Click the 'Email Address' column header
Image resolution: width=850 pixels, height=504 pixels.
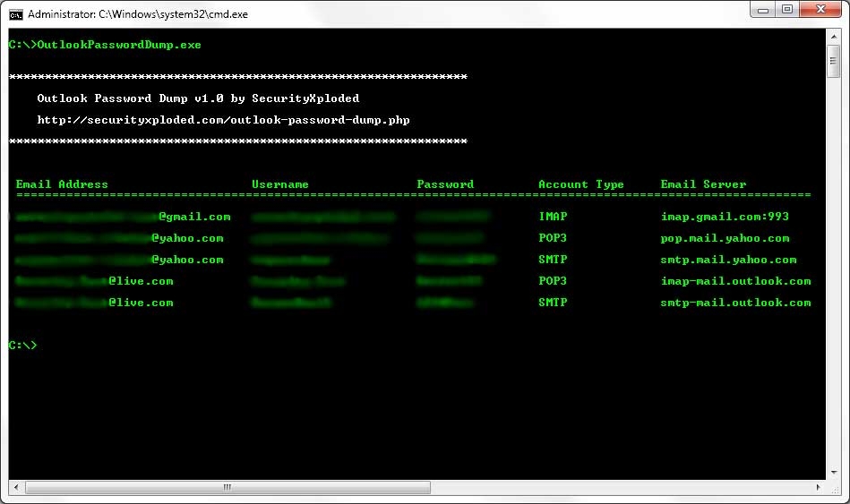(x=62, y=184)
